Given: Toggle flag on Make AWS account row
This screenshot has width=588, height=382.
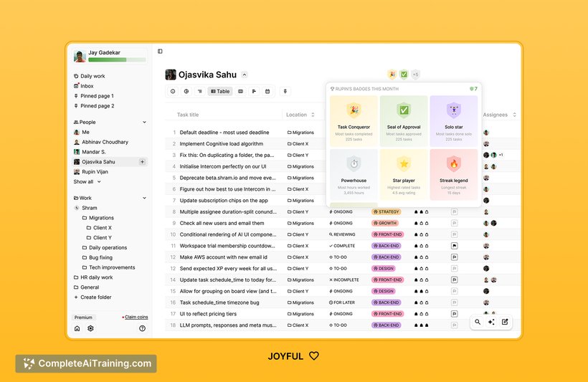Looking at the screenshot, I should [454, 257].
